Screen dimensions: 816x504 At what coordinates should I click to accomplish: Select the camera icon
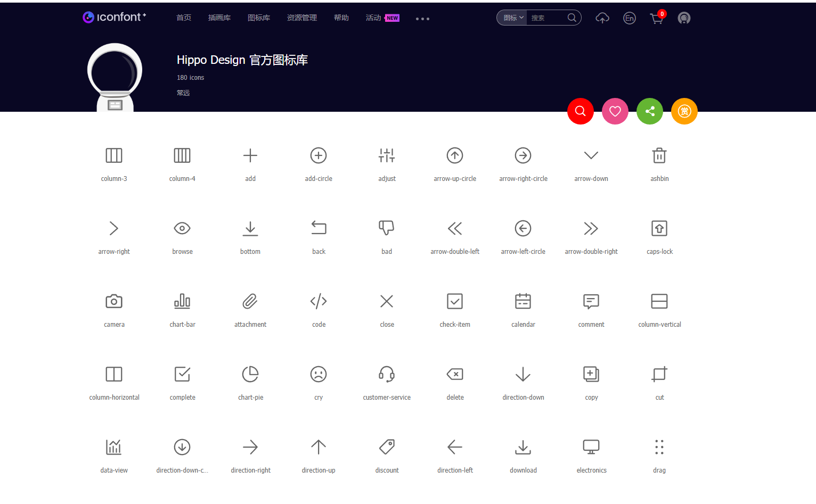point(114,301)
